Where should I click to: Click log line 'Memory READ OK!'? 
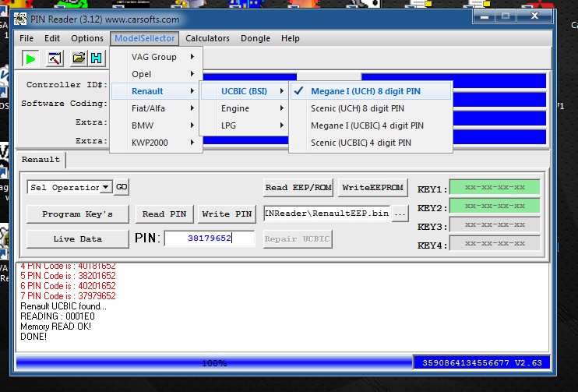[55, 327]
